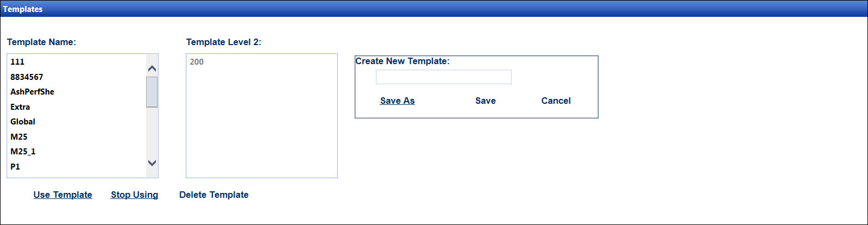Screen dimensions: 868x225
Task: Choose the M25_1 template
Action: [23, 152]
